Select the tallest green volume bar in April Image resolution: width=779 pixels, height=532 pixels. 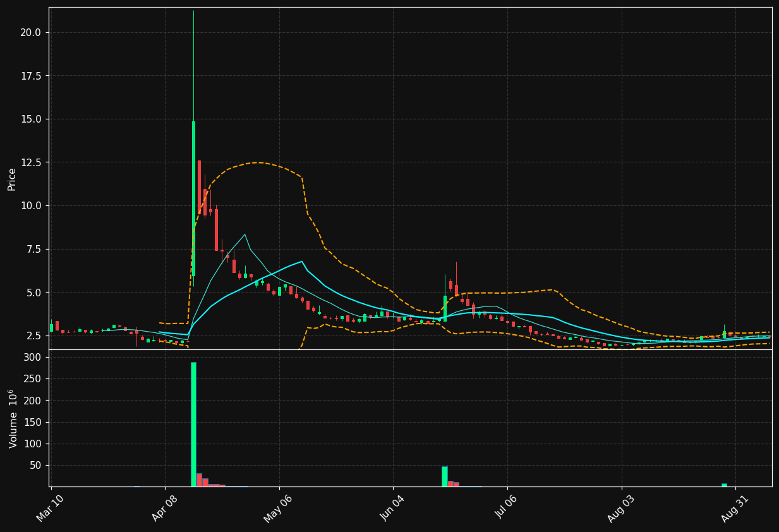(193, 424)
